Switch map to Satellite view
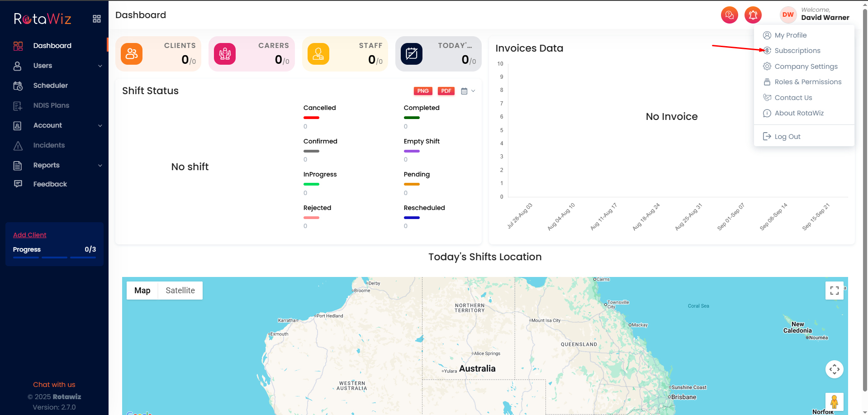The height and width of the screenshot is (415, 868). [180, 291]
